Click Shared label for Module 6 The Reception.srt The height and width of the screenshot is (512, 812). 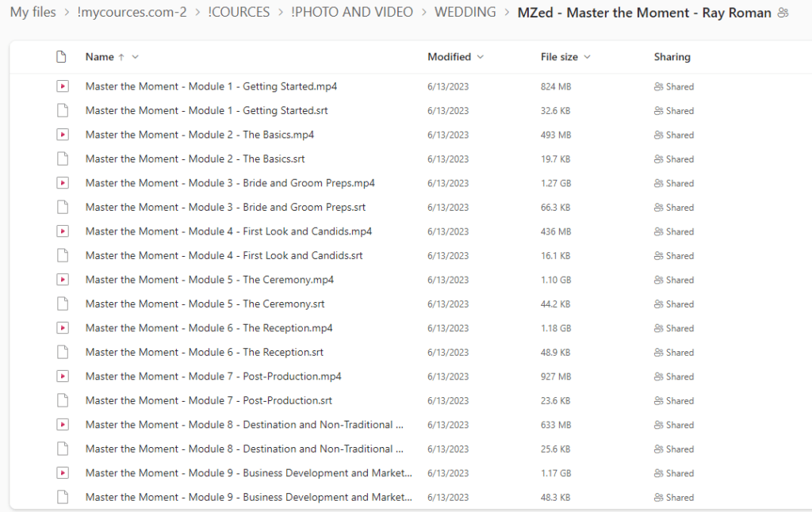pos(680,352)
